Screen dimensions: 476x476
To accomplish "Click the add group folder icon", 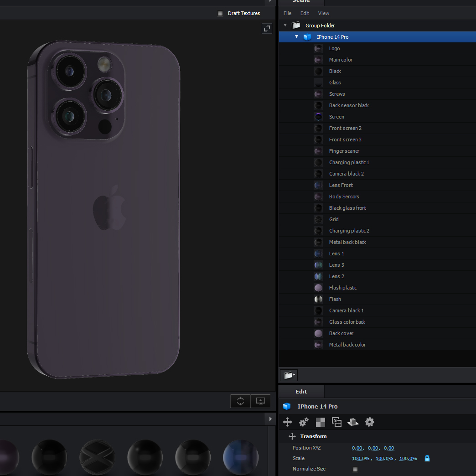I will pyautogui.click(x=289, y=375).
